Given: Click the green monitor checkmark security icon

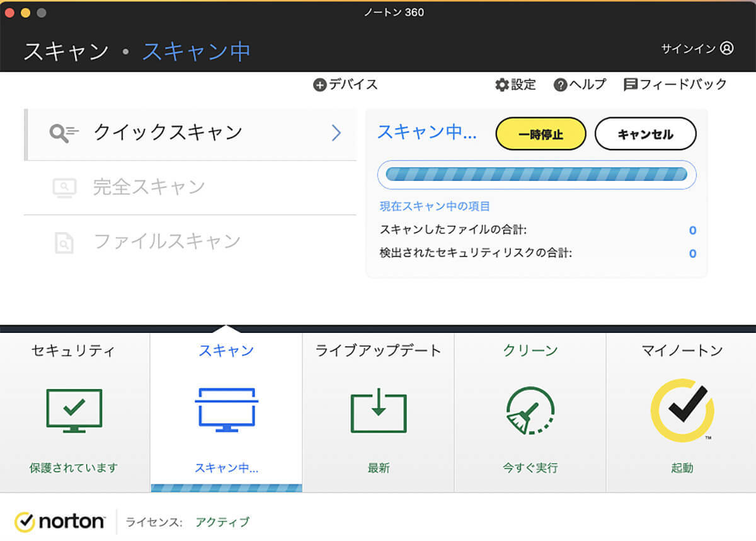Looking at the screenshot, I should tap(74, 410).
